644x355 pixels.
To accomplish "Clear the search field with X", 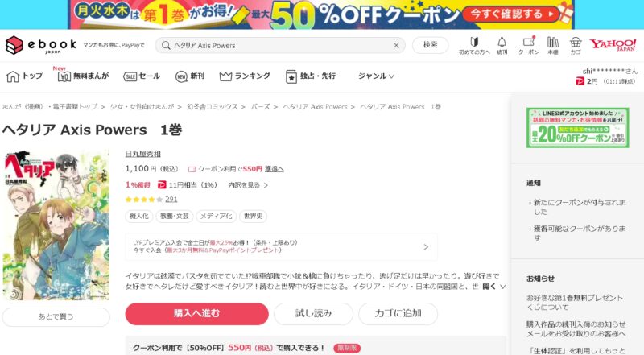I will [x=396, y=45].
